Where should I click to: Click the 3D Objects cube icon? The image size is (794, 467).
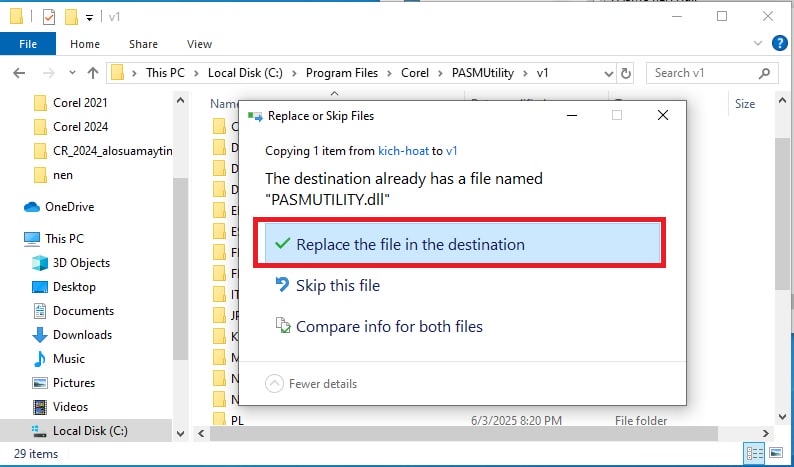click(39, 262)
